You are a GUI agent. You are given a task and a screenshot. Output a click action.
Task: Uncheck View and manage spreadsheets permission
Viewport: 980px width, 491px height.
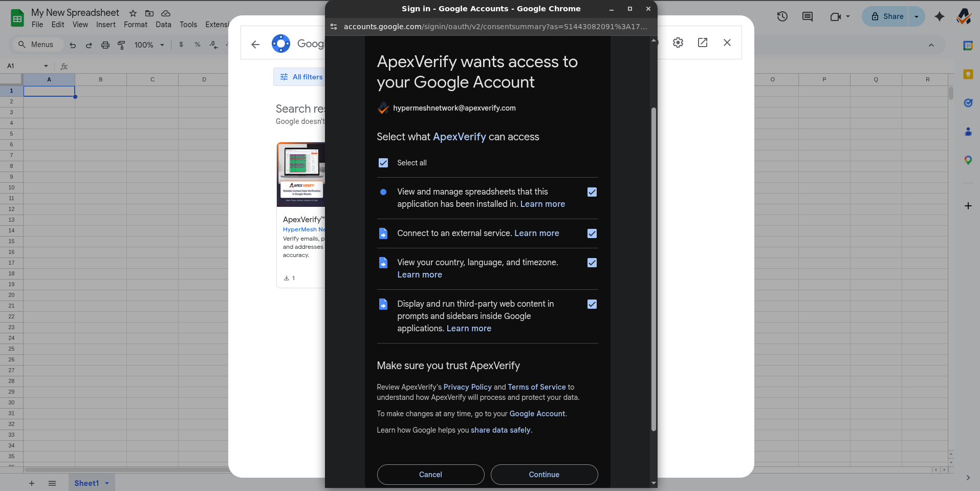coord(592,192)
